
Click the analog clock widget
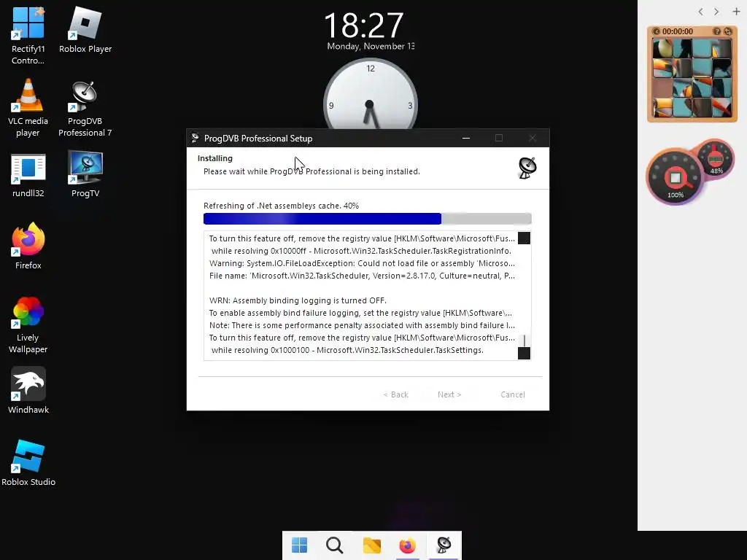(x=371, y=96)
